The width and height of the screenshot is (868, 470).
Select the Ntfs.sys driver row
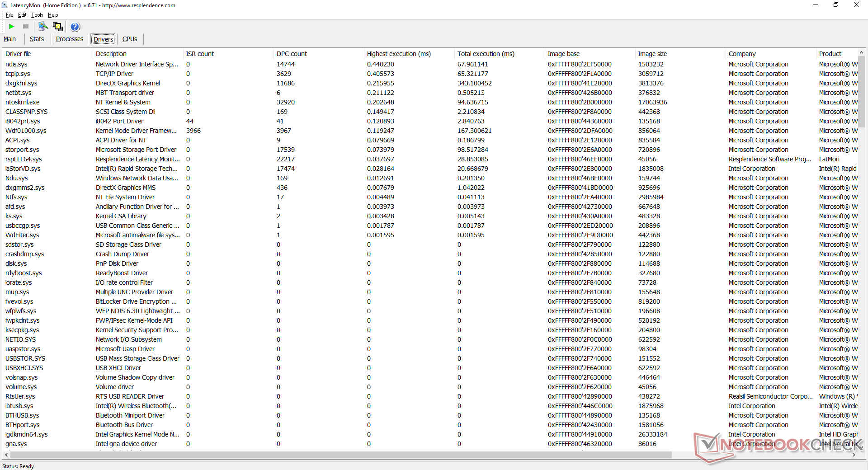point(430,197)
